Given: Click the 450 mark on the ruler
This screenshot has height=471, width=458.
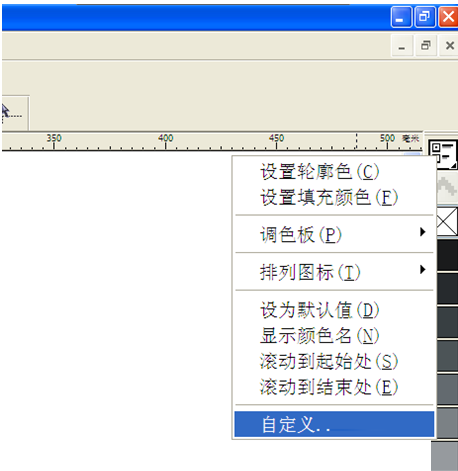Looking at the screenshot, I should point(276,138).
